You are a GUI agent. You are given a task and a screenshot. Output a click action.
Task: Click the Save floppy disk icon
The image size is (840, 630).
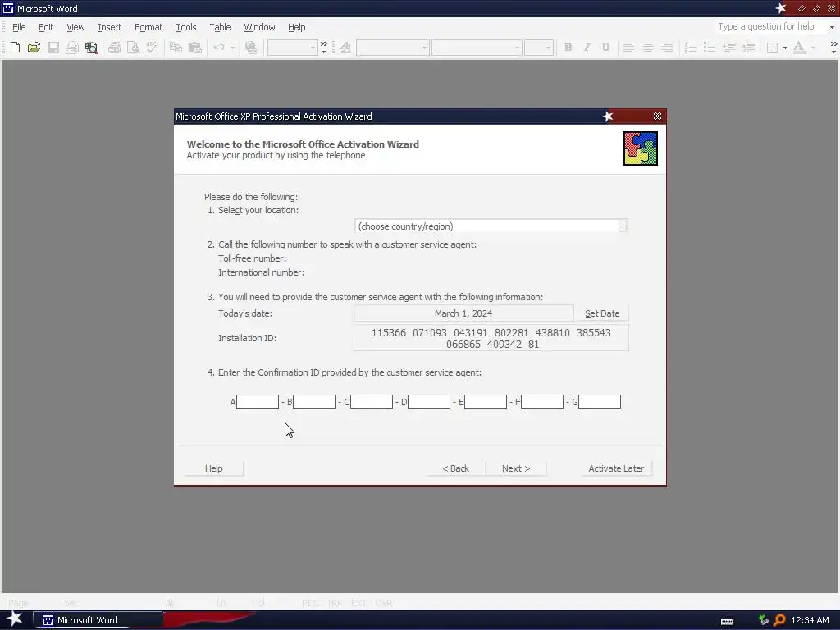tap(53, 48)
